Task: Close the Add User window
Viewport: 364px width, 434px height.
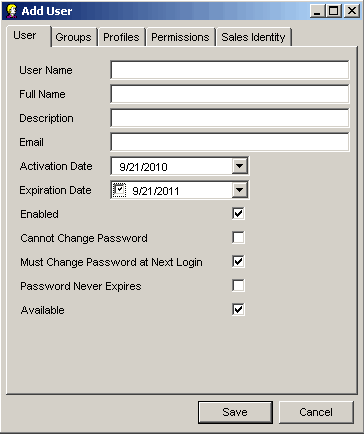Action: click(x=352, y=11)
